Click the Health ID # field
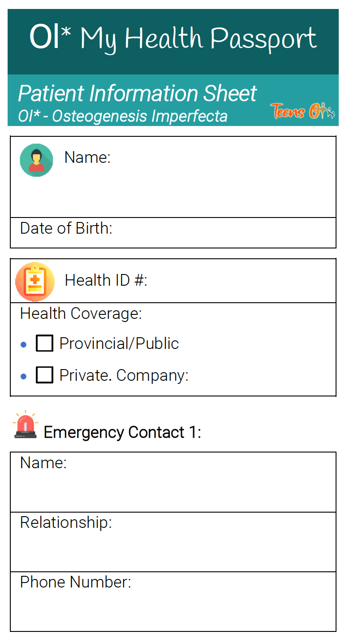The image size is (345, 644). [237, 281]
